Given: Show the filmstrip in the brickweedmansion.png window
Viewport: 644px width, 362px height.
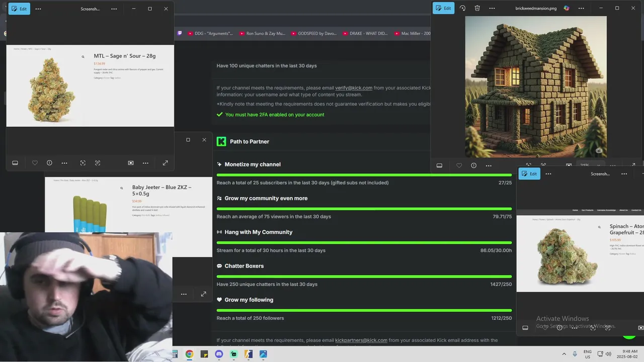Looking at the screenshot, I should (x=439, y=165).
